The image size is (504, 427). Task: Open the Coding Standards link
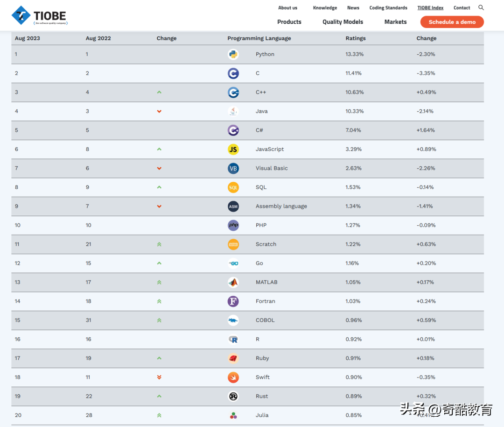pyautogui.click(x=388, y=8)
